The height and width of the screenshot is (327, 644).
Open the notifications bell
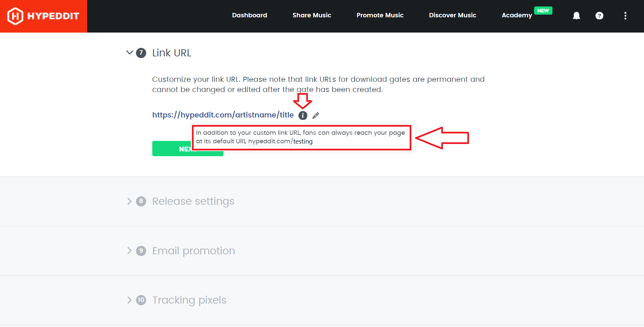(576, 16)
